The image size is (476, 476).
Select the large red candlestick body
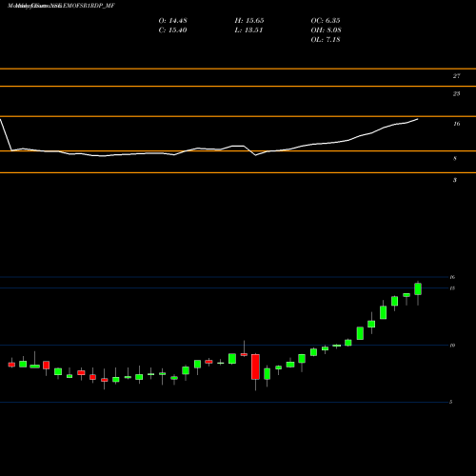coord(255,367)
